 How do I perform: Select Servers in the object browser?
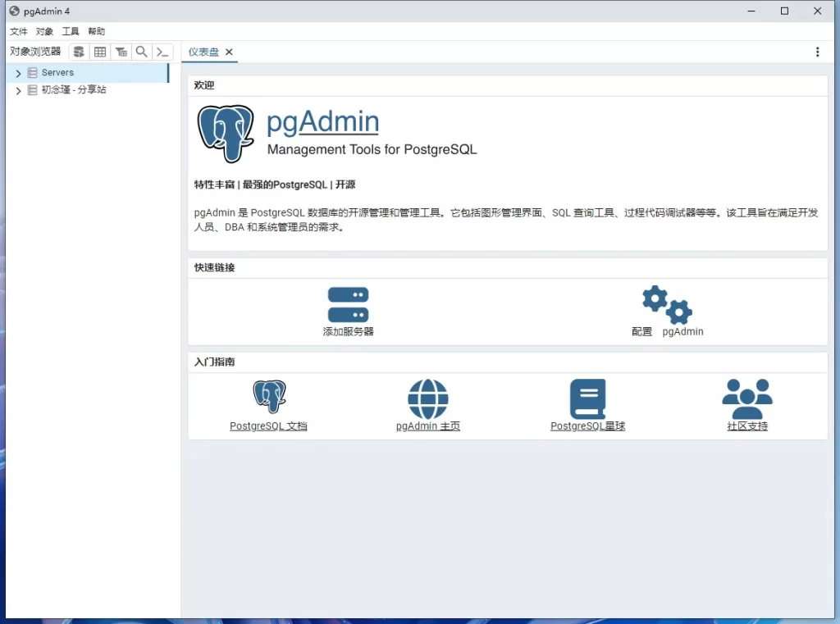tap(58, 72)
